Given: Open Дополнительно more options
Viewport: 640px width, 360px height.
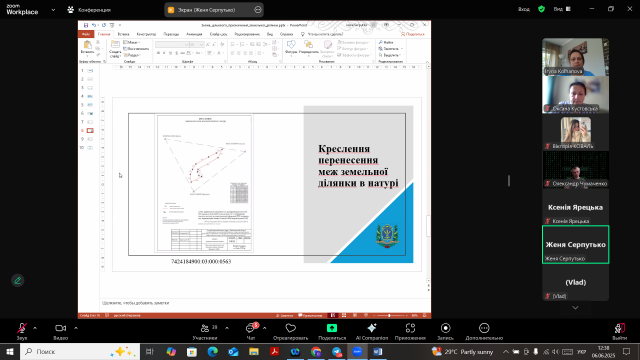Looking at the screenshot, I should (x=484, y=331).
